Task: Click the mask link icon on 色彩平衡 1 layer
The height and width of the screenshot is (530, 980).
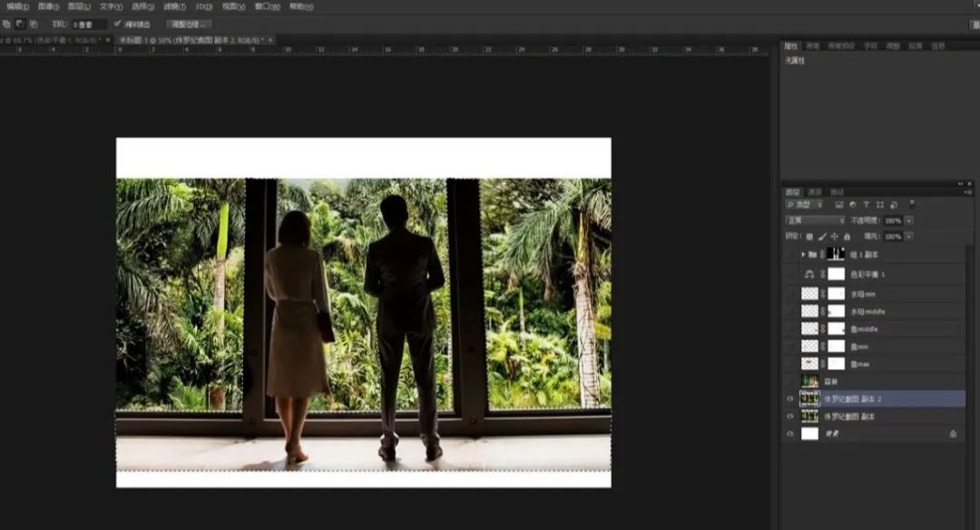Action: click(x=823, y=274)
